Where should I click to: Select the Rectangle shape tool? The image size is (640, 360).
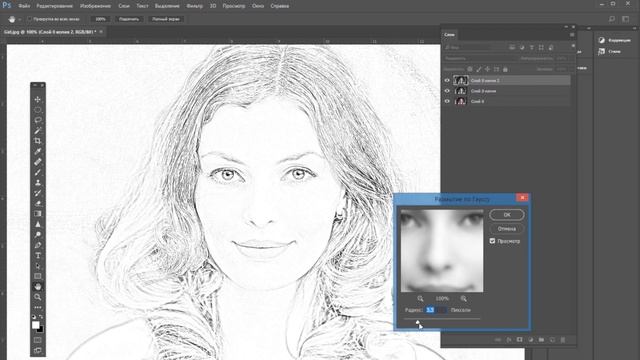coord(38,276)
